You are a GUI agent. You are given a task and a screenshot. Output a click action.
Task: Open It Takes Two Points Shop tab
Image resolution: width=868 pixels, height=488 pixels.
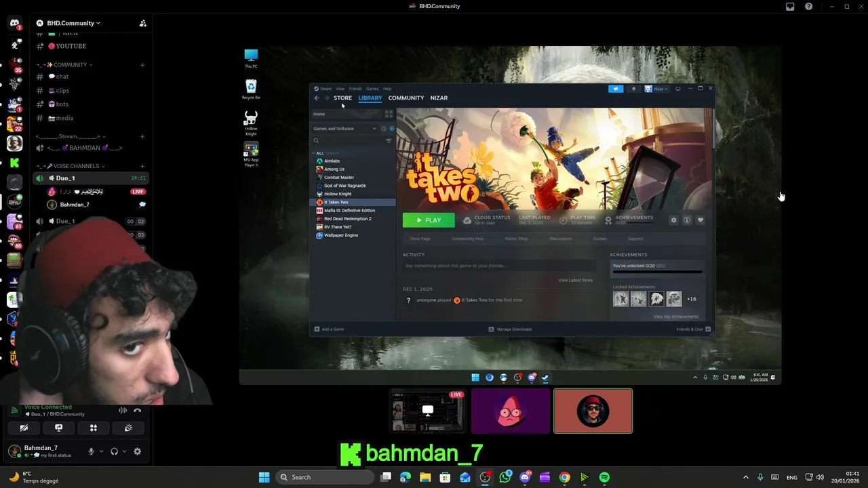point(516,239)
